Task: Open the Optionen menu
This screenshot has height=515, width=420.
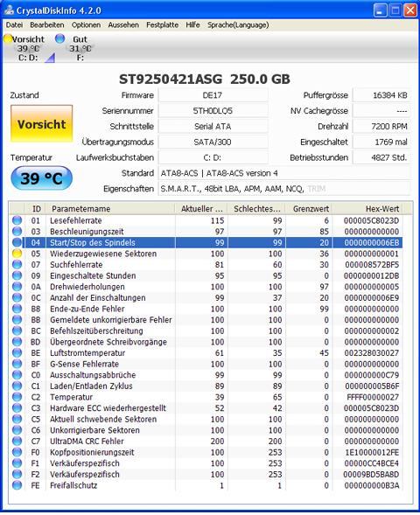Action: point(86,25)
